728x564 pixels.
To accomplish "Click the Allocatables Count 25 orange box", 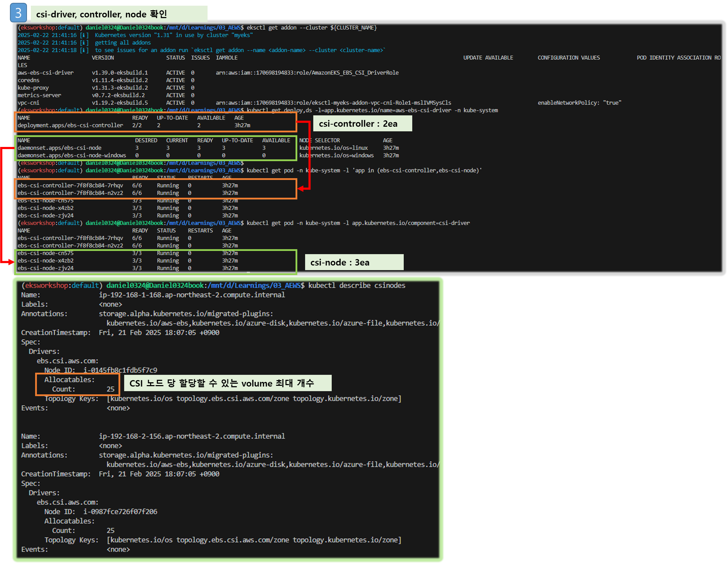I will click(x=77, y=384).
